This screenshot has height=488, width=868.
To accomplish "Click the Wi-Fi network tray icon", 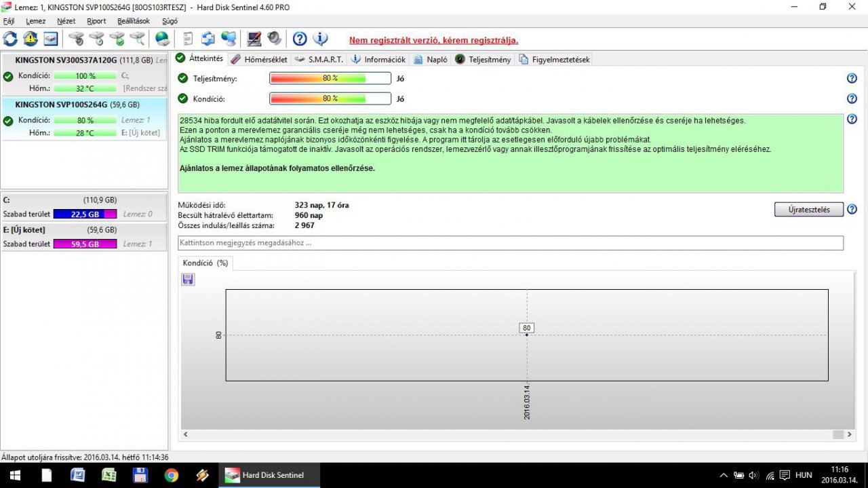I will click(770, 475).
